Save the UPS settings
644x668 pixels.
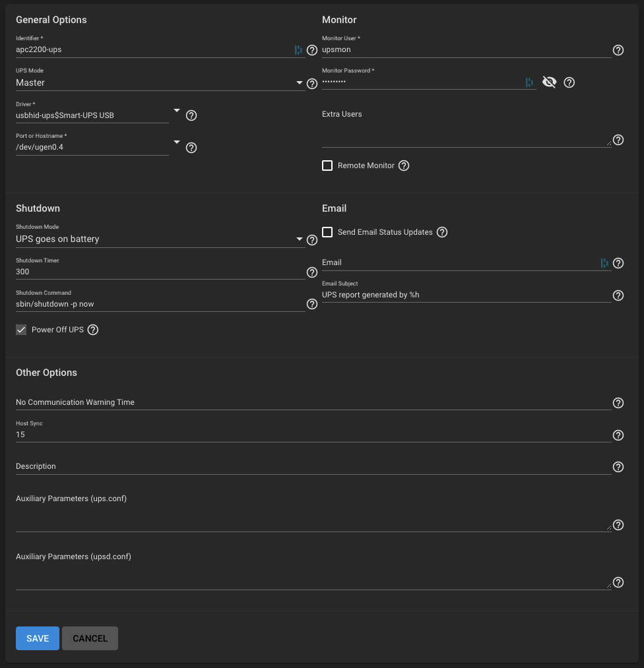[38, 638]
